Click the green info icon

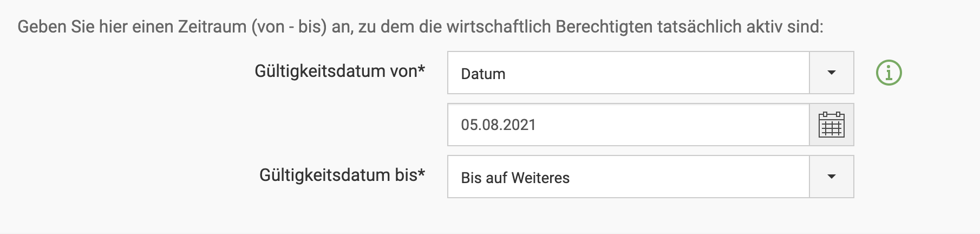pos(888,73)
